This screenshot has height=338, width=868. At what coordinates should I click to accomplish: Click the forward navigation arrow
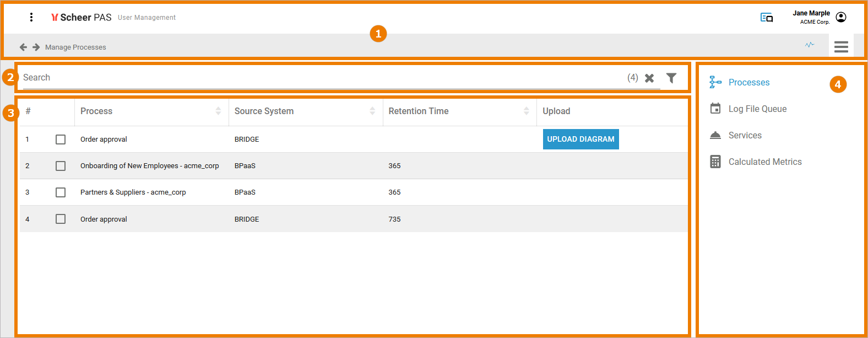click(36, 47)
